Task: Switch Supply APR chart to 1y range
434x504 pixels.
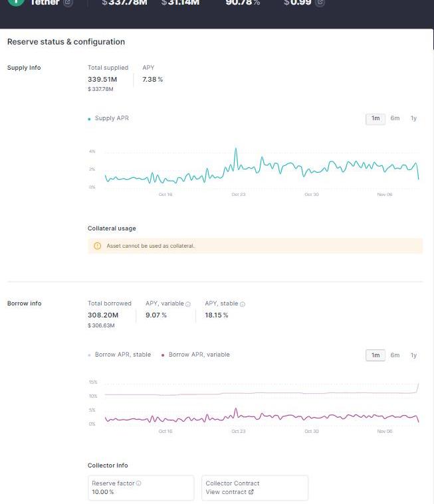Action: pos(413,118)
